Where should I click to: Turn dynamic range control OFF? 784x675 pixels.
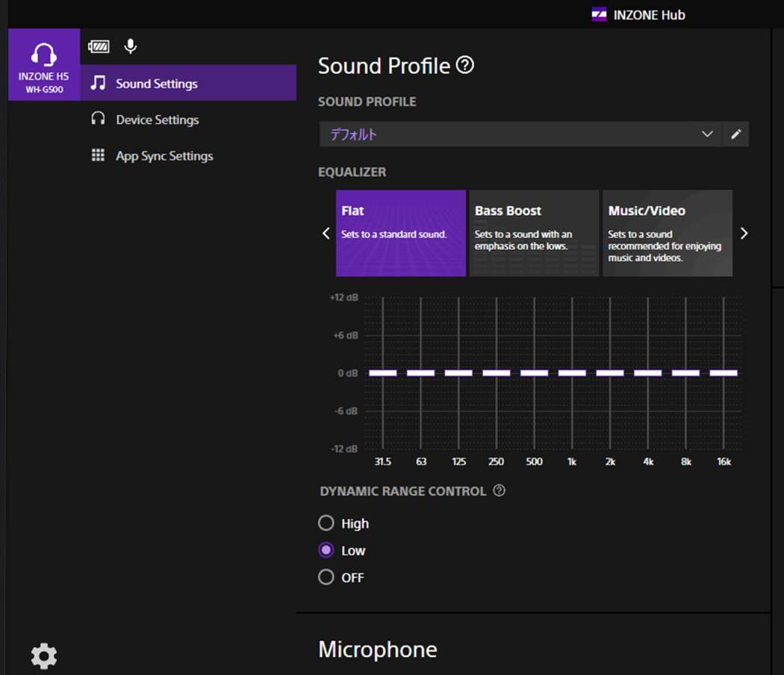[x=326, y=577]
